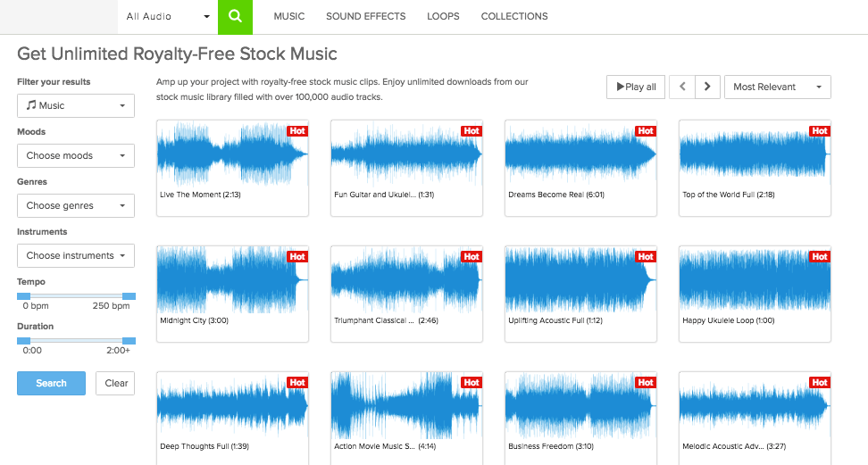Go to the previous results page arrow
Image resolution: width=868 pixels, height=465 pixels.
(682, 87)
